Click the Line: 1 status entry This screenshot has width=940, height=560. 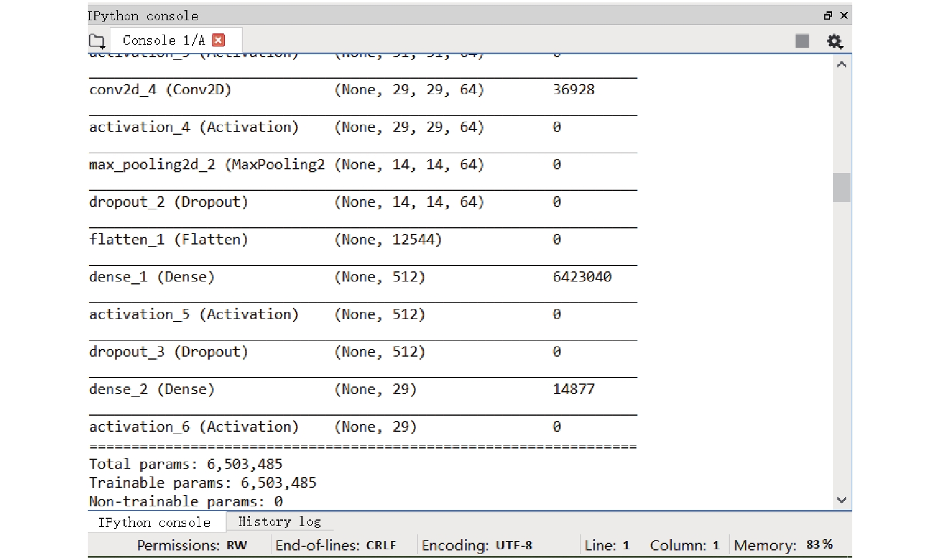tap(607, 545)
